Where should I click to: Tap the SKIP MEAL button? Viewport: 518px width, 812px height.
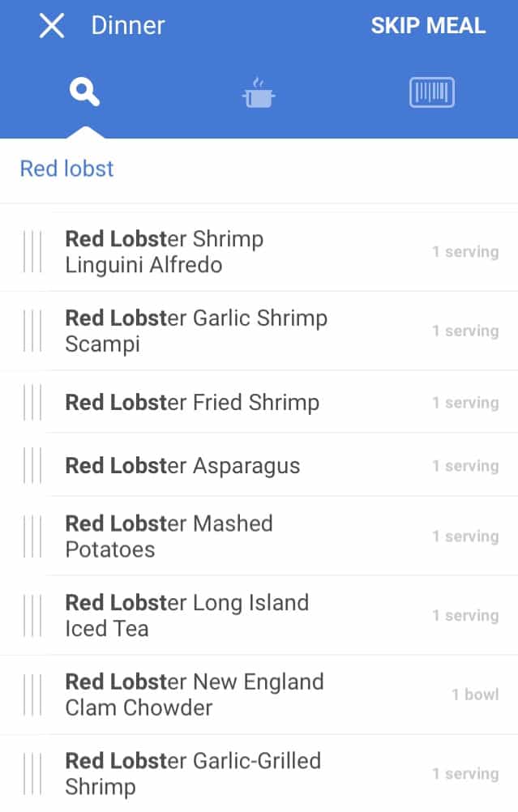click(x=428, y=26)
